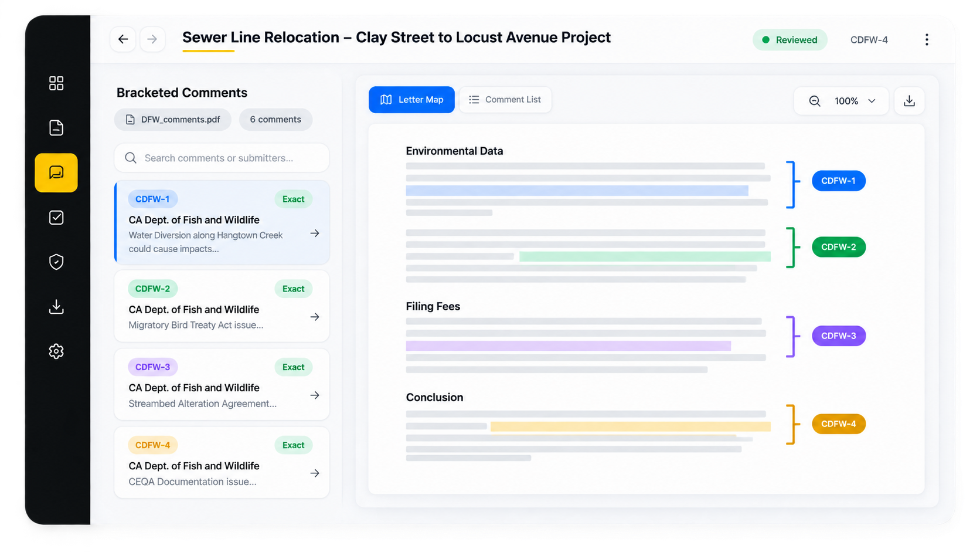The width and height of the screenshot is (980, 552).
Task: Click the file icon on DFW_comments.pdf chip
Action: point(131,120)
